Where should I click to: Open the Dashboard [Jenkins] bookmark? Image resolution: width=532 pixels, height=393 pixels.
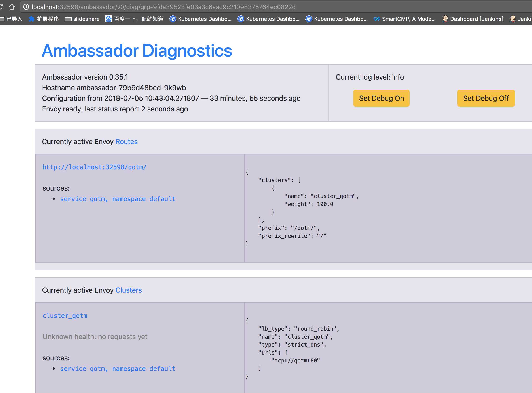[x=473, y=19]
